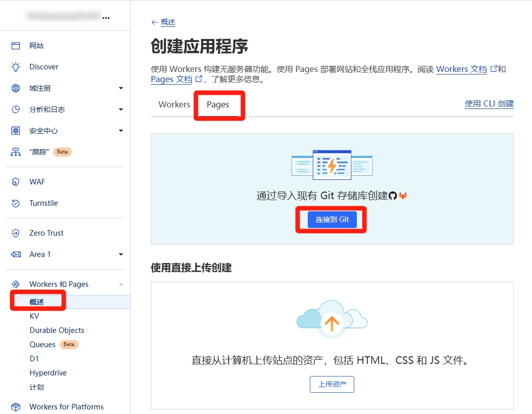Click the GitHub logo icon
This screenshot has height=414, width=532.
[393, 196]
